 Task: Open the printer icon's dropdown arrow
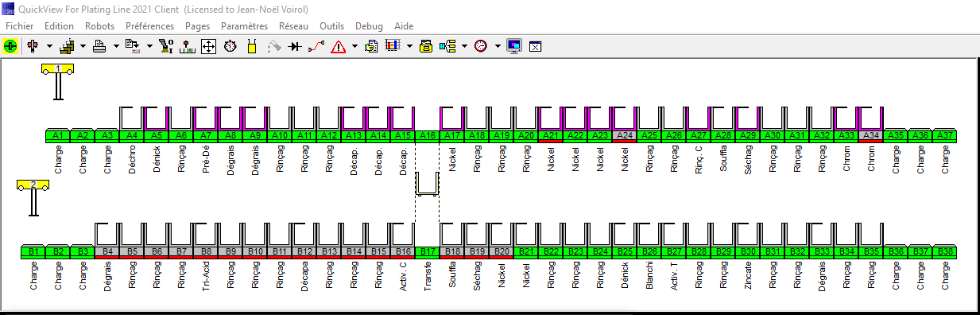[x=116, y=46]
